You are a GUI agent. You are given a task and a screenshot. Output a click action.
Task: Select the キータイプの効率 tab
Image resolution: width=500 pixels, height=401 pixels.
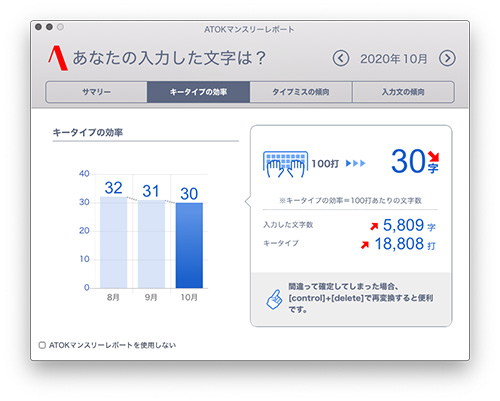tap(198, 92)
